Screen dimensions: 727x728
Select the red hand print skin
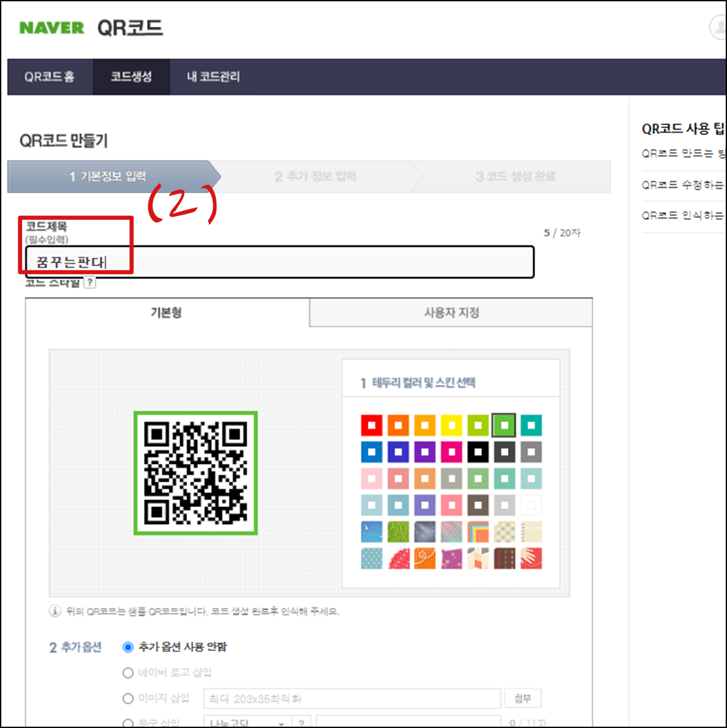point(531,559)
